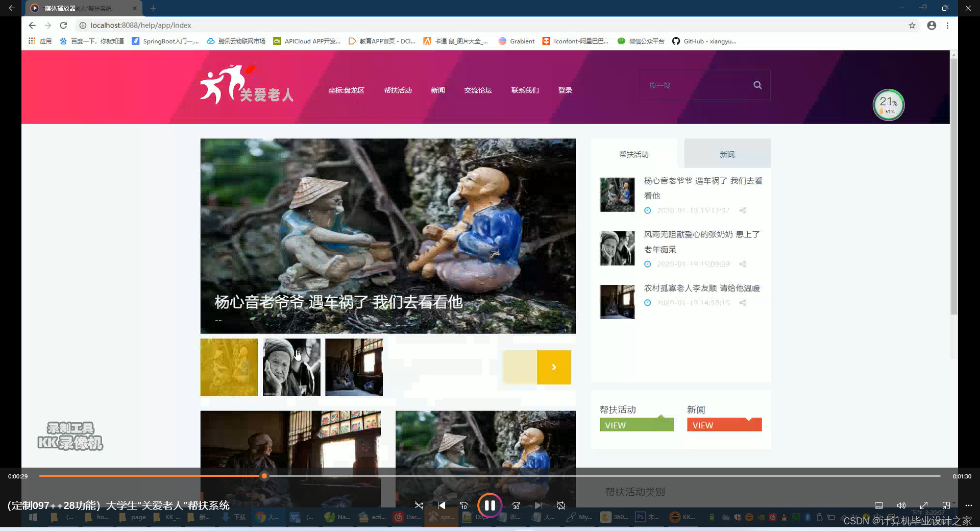Viewport: 980px width, 531px height.
Task: Click the green VIEW button under 帮扶活动
Action: (636, 425)
